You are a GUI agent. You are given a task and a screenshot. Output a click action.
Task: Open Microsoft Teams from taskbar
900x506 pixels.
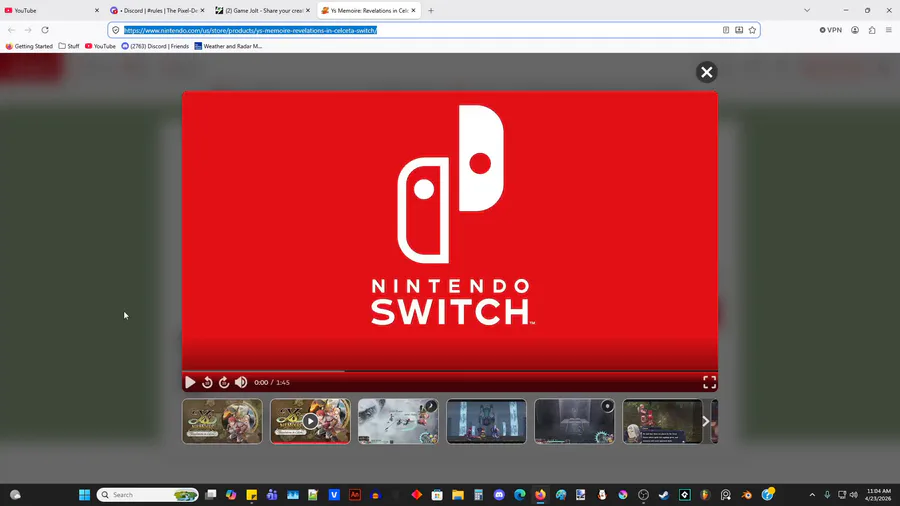[x=272, y=495]
